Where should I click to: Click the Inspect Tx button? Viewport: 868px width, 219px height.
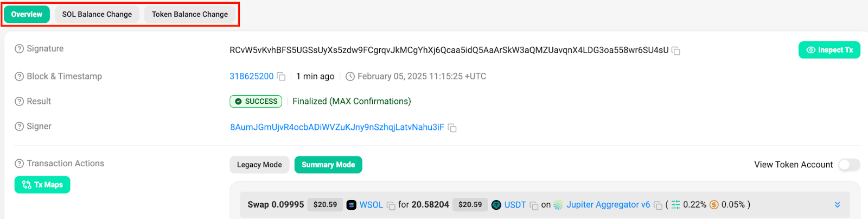pos(829,50)
